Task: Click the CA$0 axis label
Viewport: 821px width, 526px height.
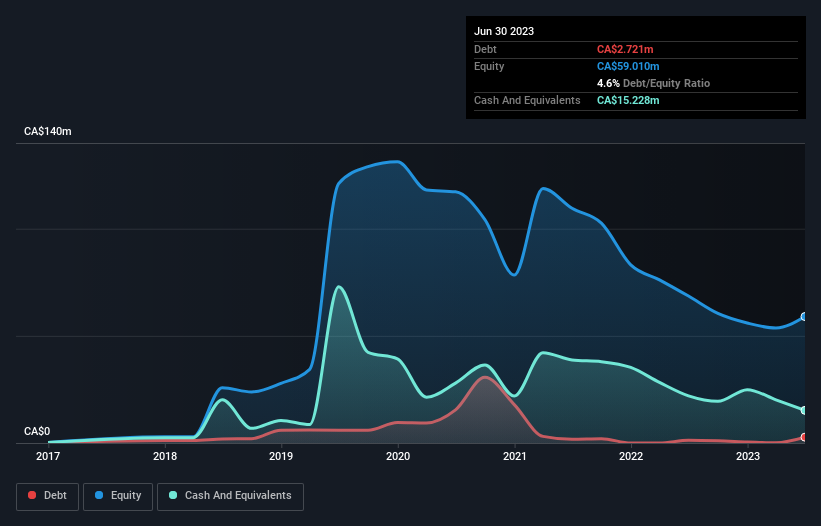Action: (x=37, y=431)
